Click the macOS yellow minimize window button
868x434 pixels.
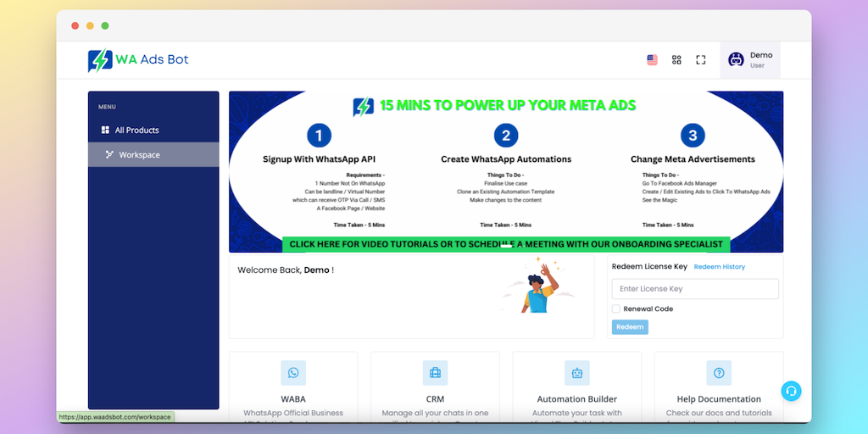tap(90, 25)
